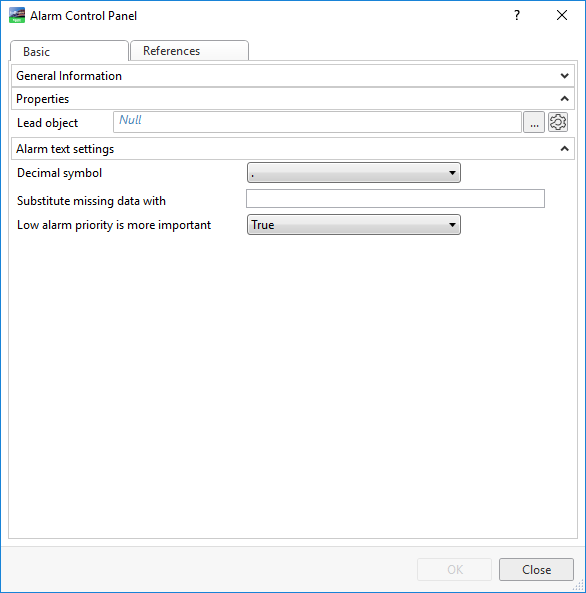Open Low alarm priority dropdown
The width and height of the screenshot is (586, 593).
point(354,225)
